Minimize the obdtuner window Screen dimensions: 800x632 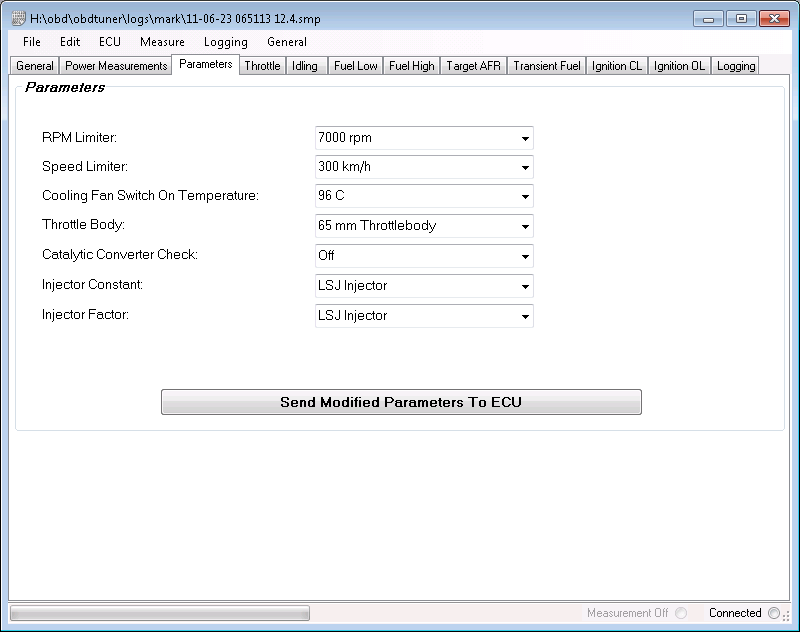[x=708, y=19]
